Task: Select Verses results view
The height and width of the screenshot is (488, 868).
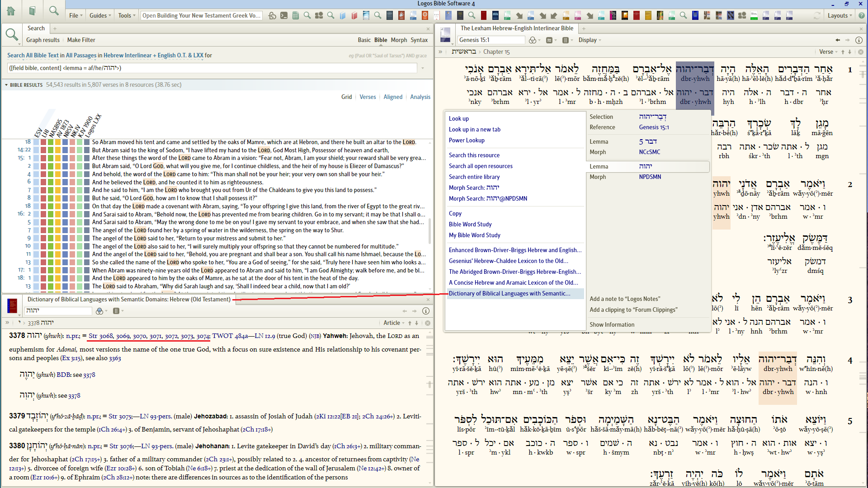Action: (x=368, y=97)
